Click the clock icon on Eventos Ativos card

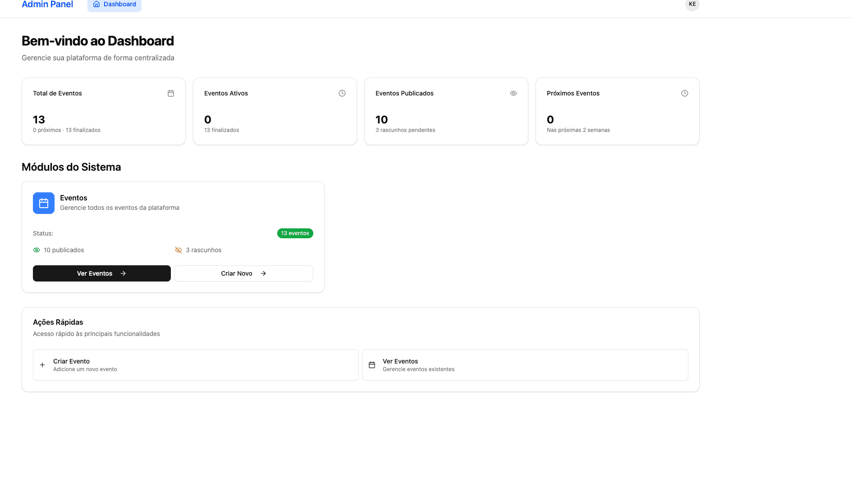[342, 93]
